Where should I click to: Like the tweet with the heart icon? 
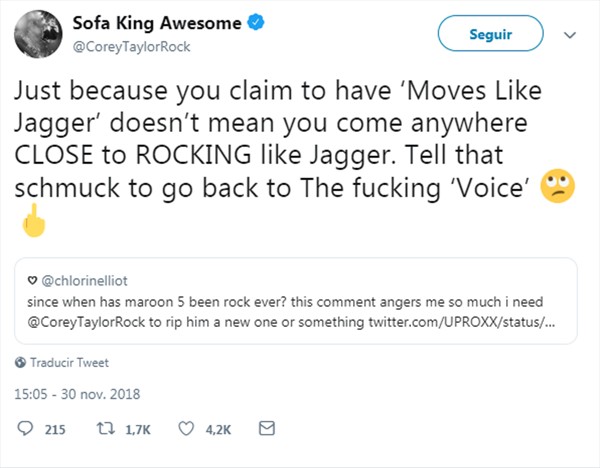[184, 429]
